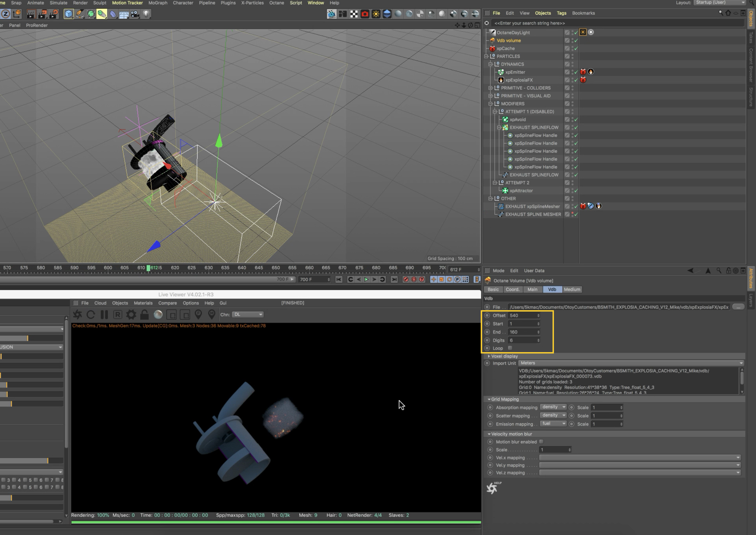Click Edit Render Settings clapperboard icon
This screenshot has height=535, width=756.
coord(54,14)
